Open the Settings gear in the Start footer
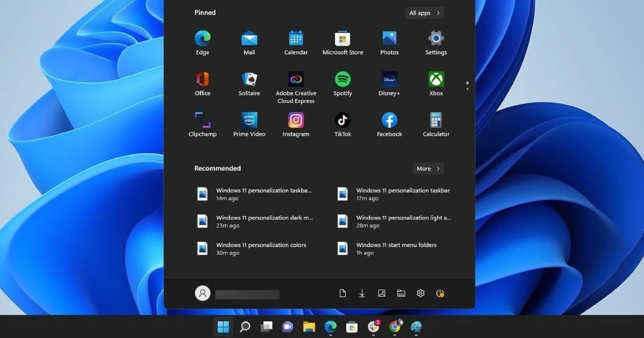 click(x=421, y=293)
